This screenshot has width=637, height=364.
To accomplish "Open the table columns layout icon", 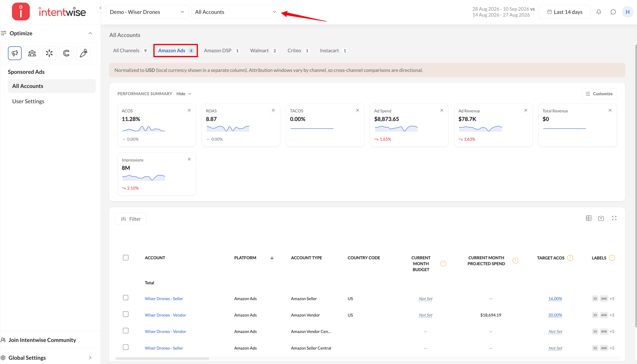I will (x=589, y=218).
